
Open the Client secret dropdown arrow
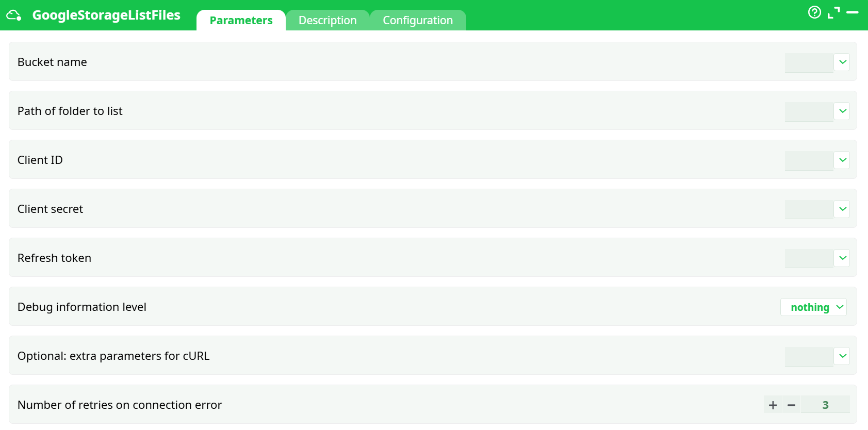click(x=842, y=209)
